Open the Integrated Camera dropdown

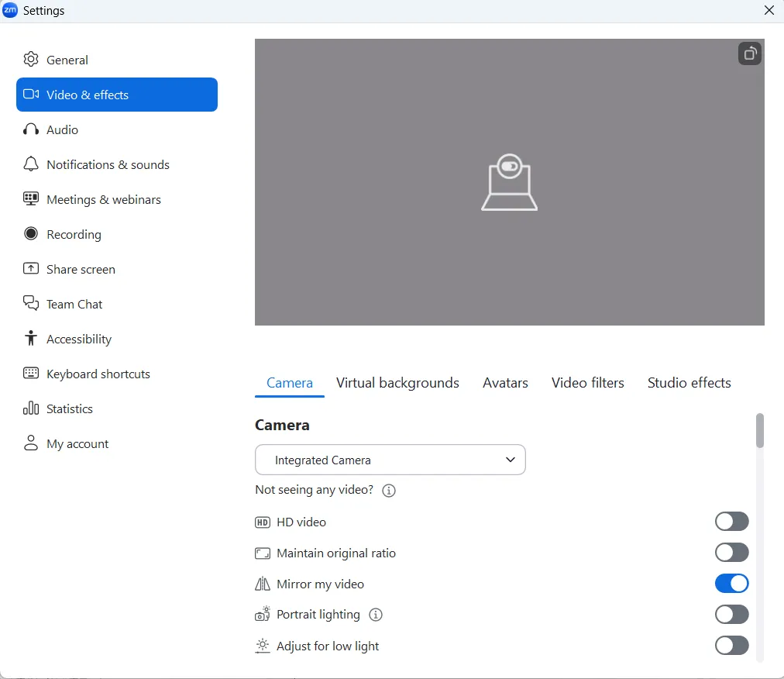click(x=390, y=460)
